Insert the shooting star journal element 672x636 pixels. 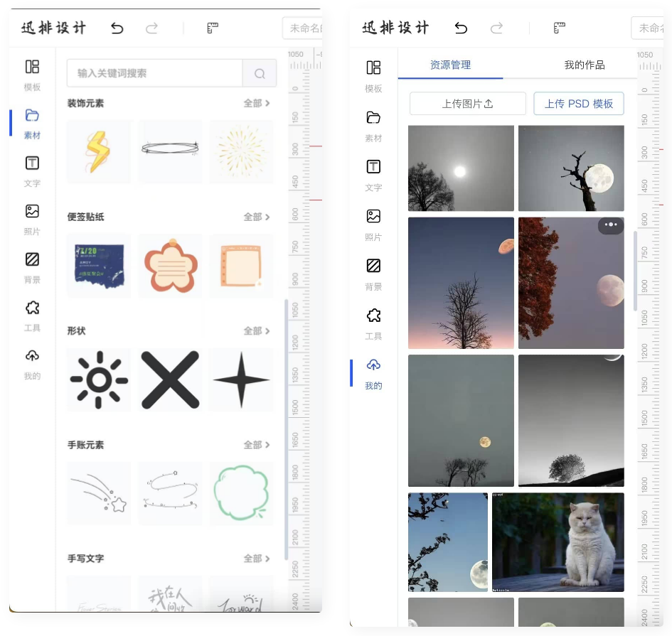pyautogui.click(x=99, y=493)
